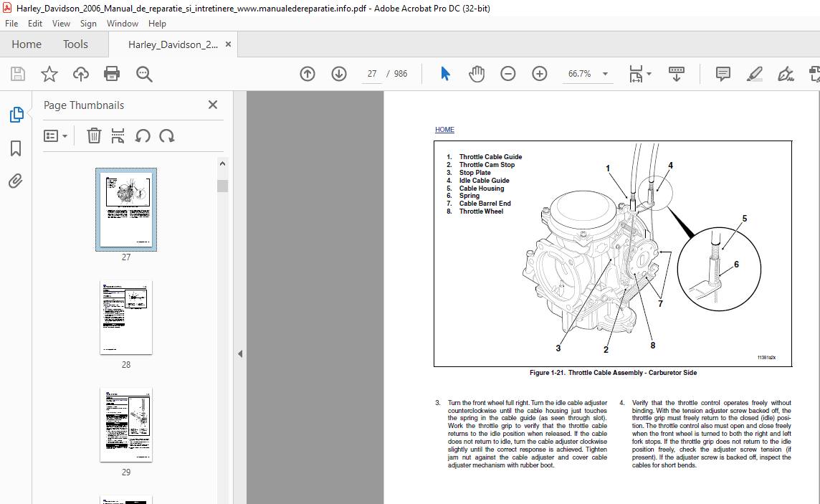Open the Add Comment tool
The width and height of the screenshot is (820, 504).
point(723,74)
